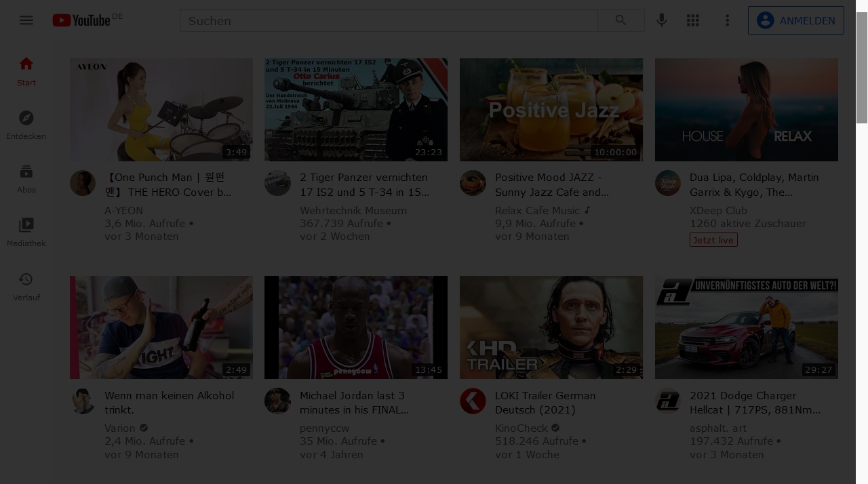The image size is (868, 484).
Task: Click the 29:27 duration badge
Action: point(818,369)
